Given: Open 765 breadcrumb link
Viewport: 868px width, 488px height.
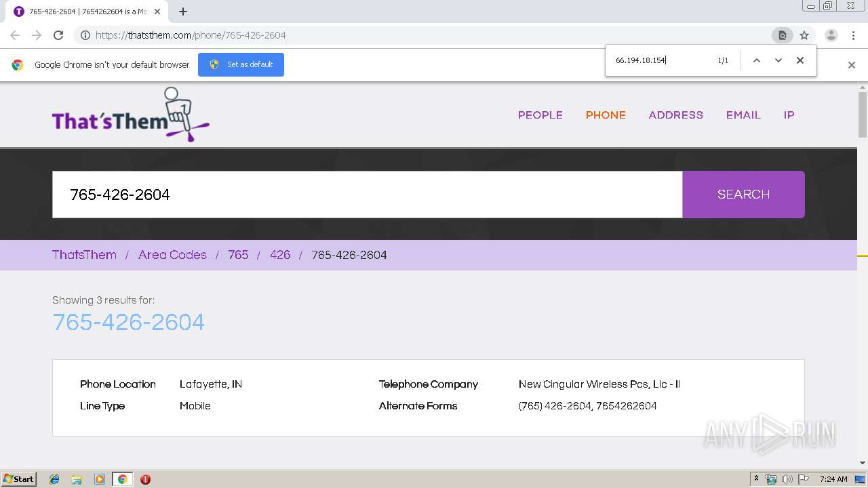Looking at the screenshot, I should tap(238, 255).
